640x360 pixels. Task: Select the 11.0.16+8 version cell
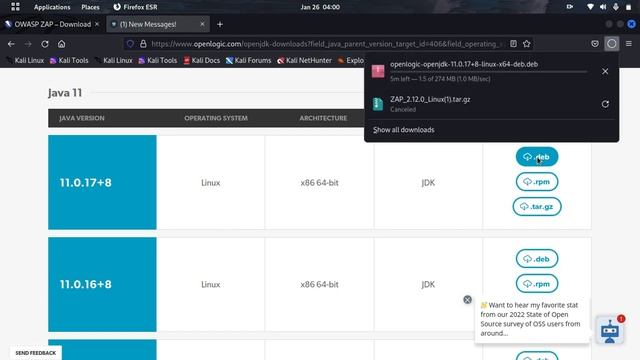coord(102,284)
